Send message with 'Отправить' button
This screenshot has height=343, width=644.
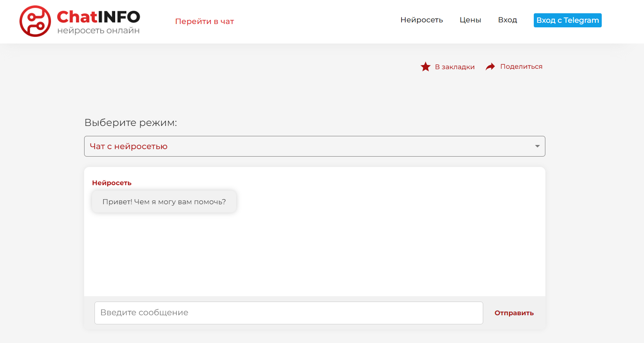click(x=514, y=313)
